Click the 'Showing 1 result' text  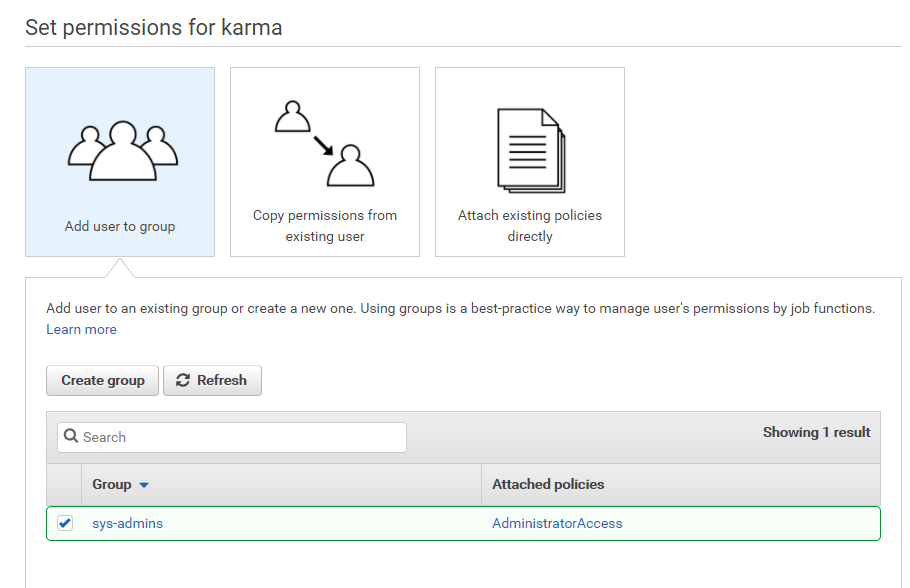(x=816, y=432)
